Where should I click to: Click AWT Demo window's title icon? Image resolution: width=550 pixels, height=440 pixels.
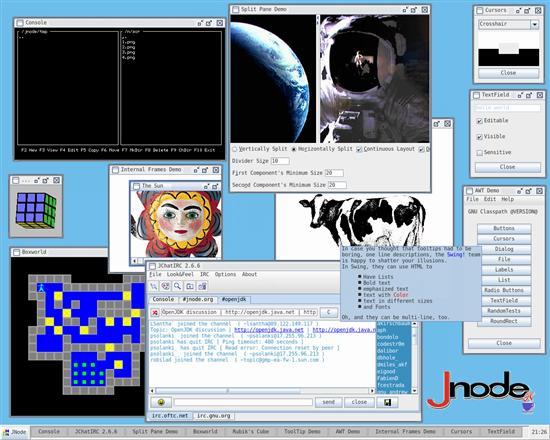[x=469, y=191]
